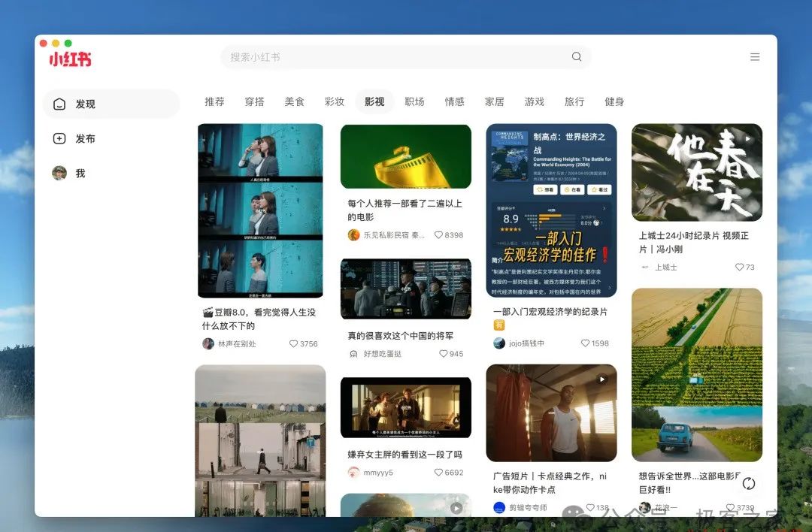Open the Nike boxer video thumbnail

(552, 413)
